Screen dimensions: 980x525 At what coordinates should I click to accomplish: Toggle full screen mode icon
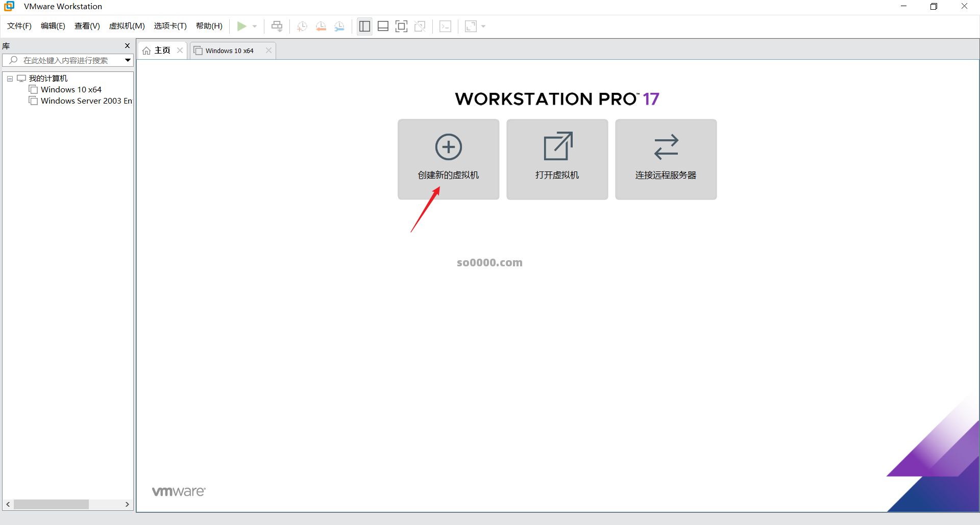(x=401, y=27)
